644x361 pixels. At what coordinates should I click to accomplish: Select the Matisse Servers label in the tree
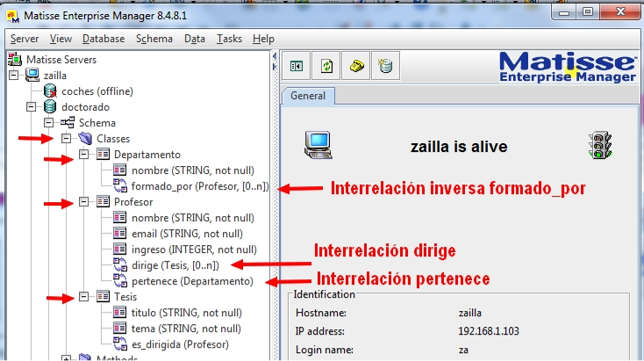[61, 60]
